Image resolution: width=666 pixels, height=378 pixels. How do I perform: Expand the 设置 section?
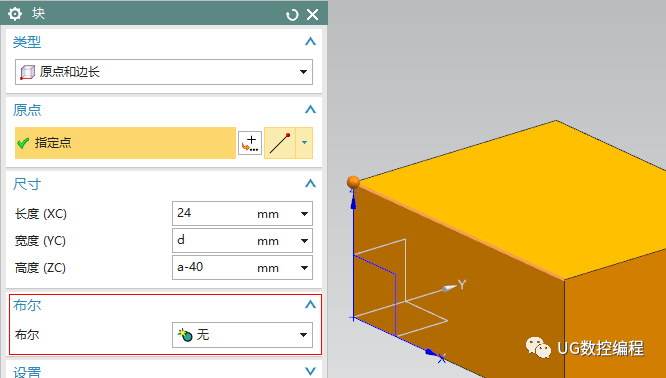coord(310,371)
